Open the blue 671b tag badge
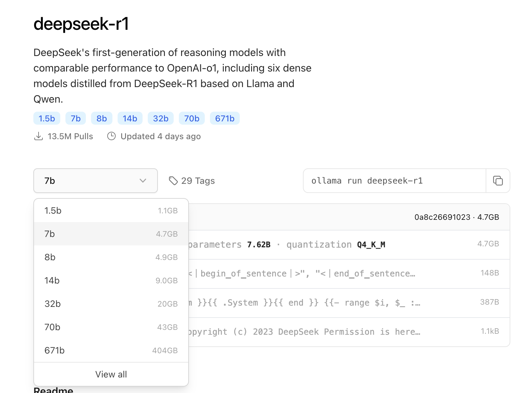This screenshot has height=393, width=532. click(x=225, y=118)
